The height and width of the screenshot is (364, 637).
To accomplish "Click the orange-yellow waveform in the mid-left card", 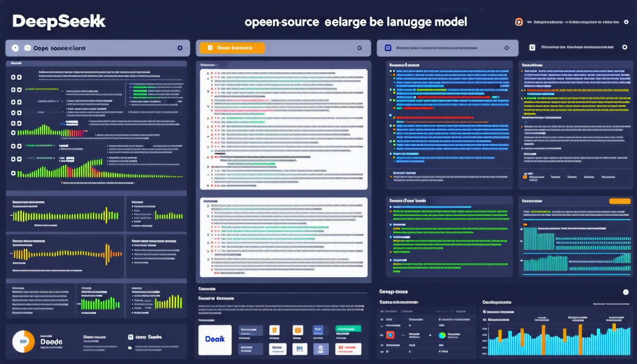I will pos(66,255).
